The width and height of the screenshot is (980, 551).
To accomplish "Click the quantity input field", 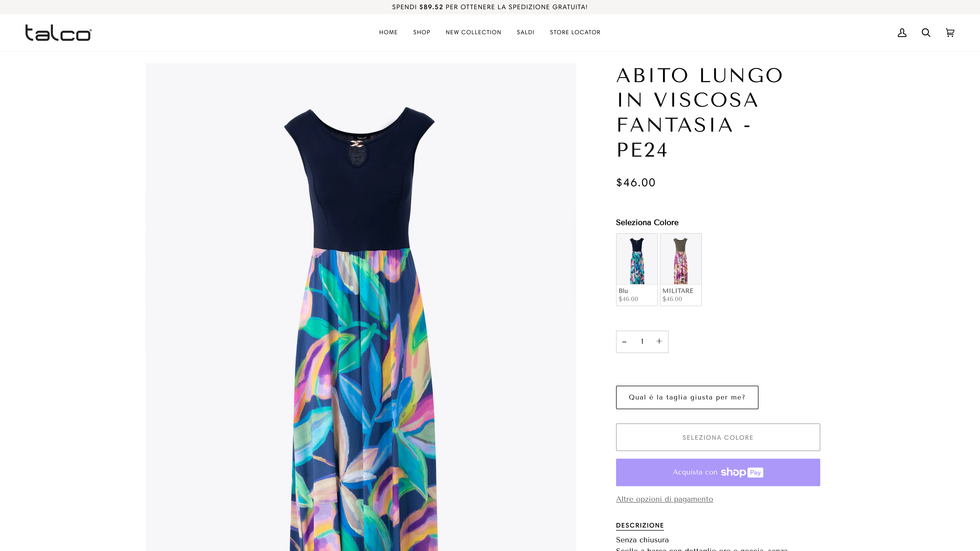I will pos(642,342).
